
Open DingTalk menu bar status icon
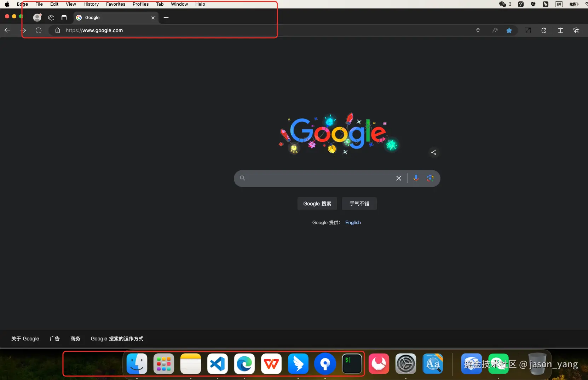click(x=546, y=4)
